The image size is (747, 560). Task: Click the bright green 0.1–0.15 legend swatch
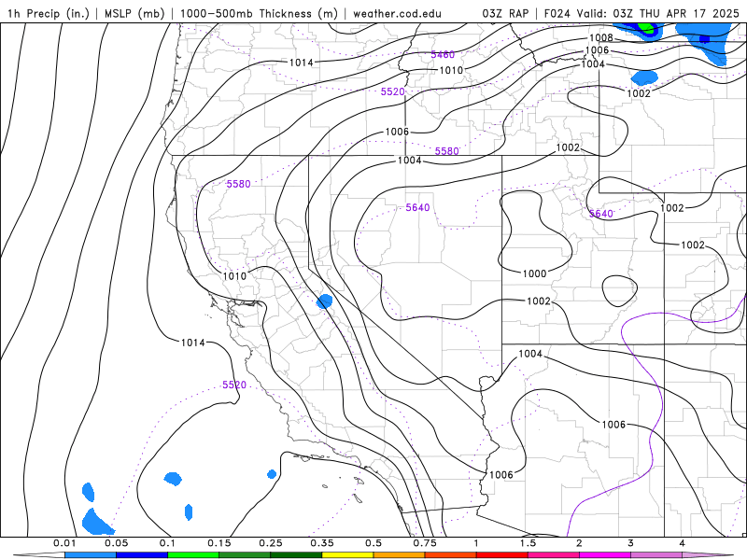coord(193,555)
